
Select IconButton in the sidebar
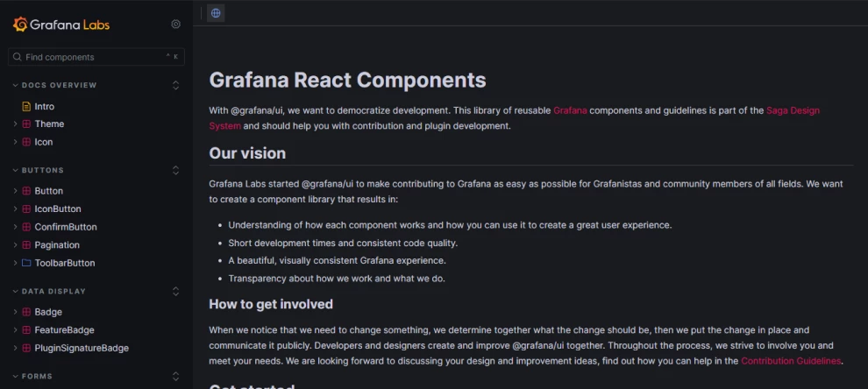coord(58,209)
